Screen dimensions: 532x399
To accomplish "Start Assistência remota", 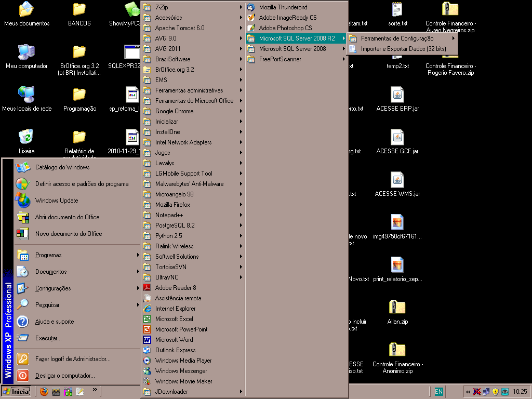I will coord(193,298).
